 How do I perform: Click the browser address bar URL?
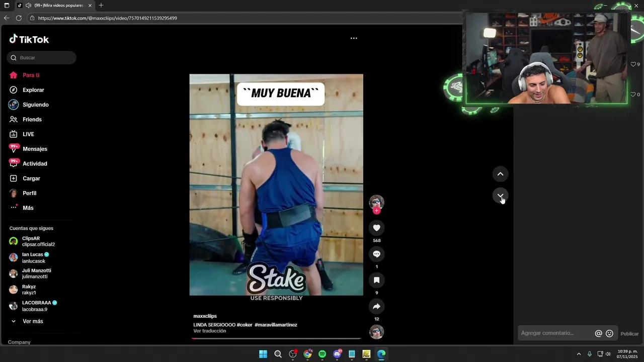tap(107, 18)
